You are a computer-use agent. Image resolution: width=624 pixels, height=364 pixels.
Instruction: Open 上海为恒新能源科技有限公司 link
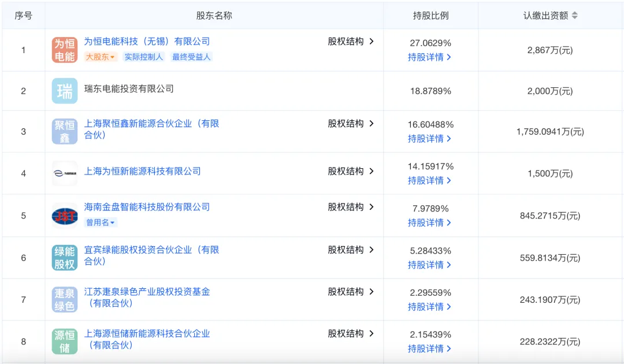[143, 171]
